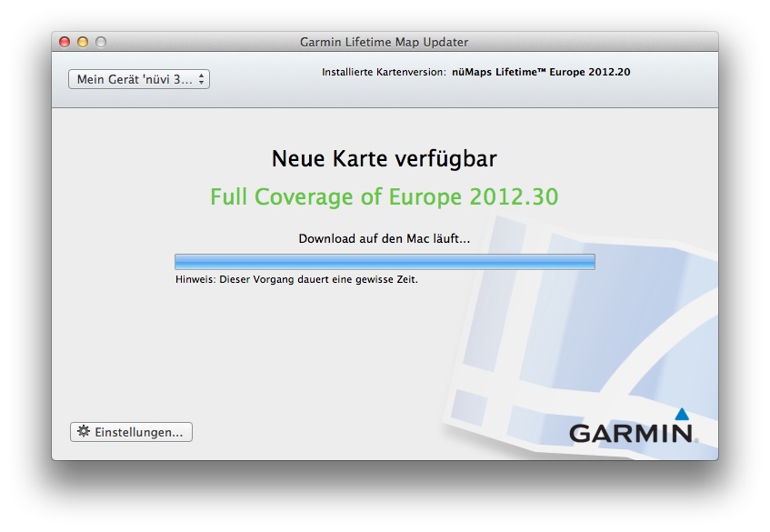The height and width of the screenshot is (532, 770).
Task: Click the 'Download auf den Mac läuft...' status text
Action: click(385, 239)
